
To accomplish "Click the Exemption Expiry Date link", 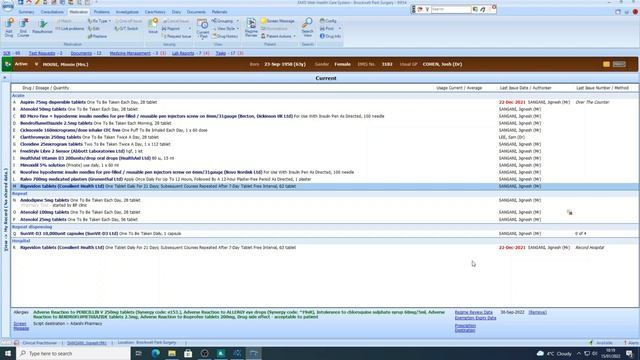I will tap(476, 318).
